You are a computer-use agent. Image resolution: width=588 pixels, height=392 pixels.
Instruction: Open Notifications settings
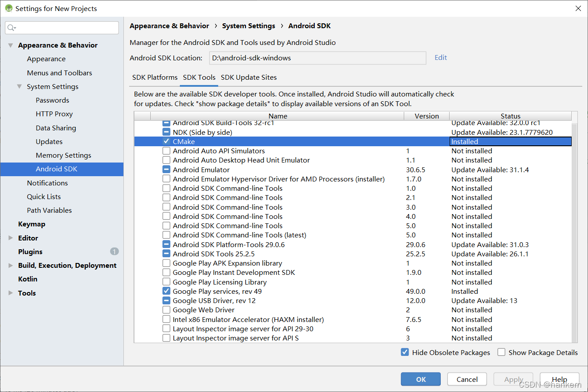pyautogui.click(x=47, y=183)
